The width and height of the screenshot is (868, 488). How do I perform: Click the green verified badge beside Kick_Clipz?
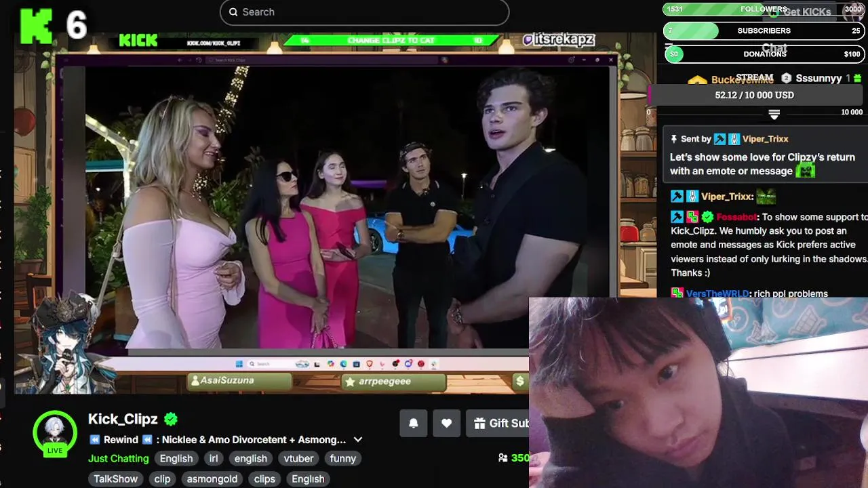point(171,419)
